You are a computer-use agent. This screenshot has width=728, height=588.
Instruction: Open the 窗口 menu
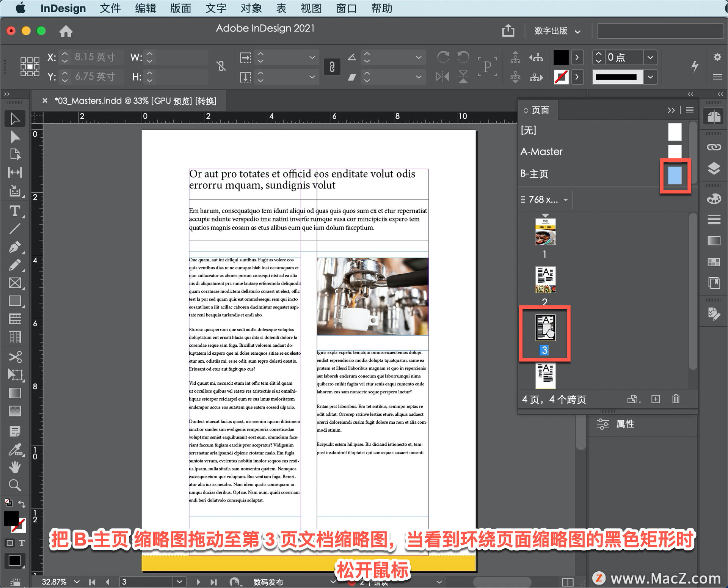coord(345,8)
